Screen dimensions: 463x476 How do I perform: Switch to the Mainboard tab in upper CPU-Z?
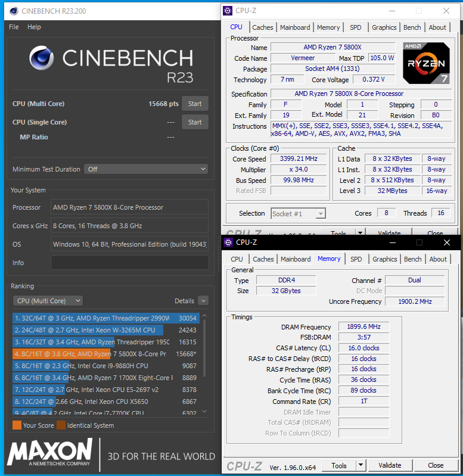click(x=295, y=27)
